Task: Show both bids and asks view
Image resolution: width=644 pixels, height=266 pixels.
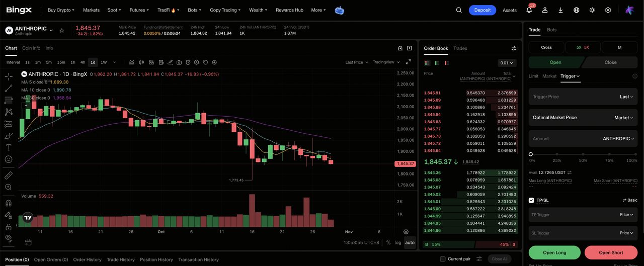Action: (427, 63)
